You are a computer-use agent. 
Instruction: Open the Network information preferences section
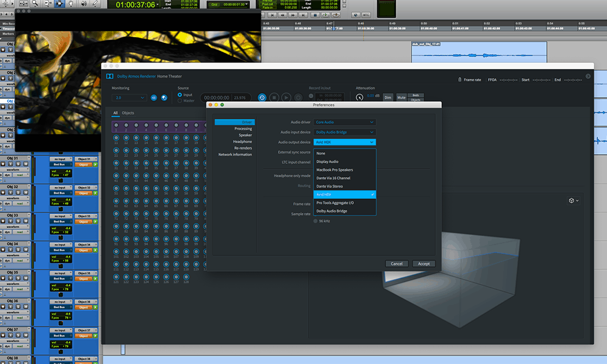pyautogui.click(x=235, y=154)
